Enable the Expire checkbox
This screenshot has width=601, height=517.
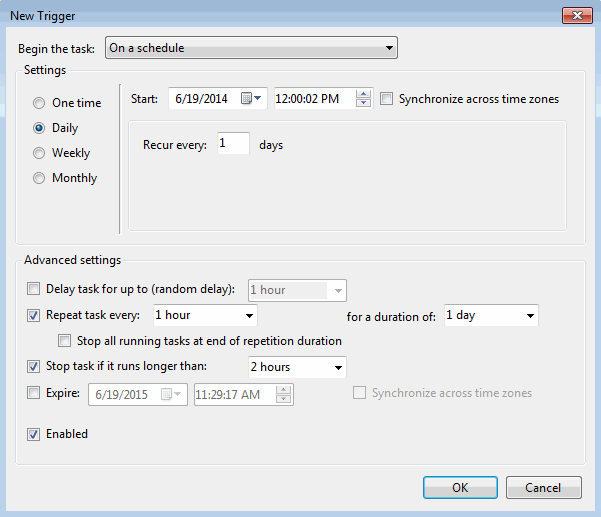click(x=35, y=394)
